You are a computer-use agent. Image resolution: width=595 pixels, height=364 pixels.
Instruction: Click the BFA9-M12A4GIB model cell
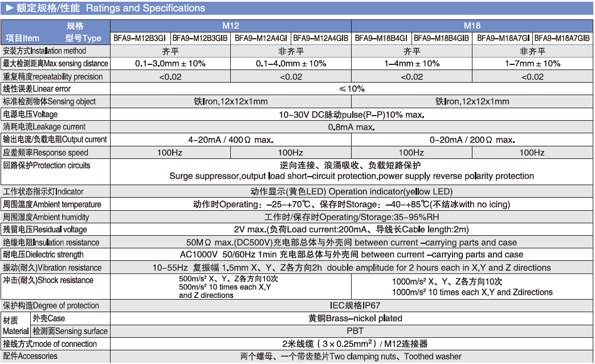click(x=320, y=39)
